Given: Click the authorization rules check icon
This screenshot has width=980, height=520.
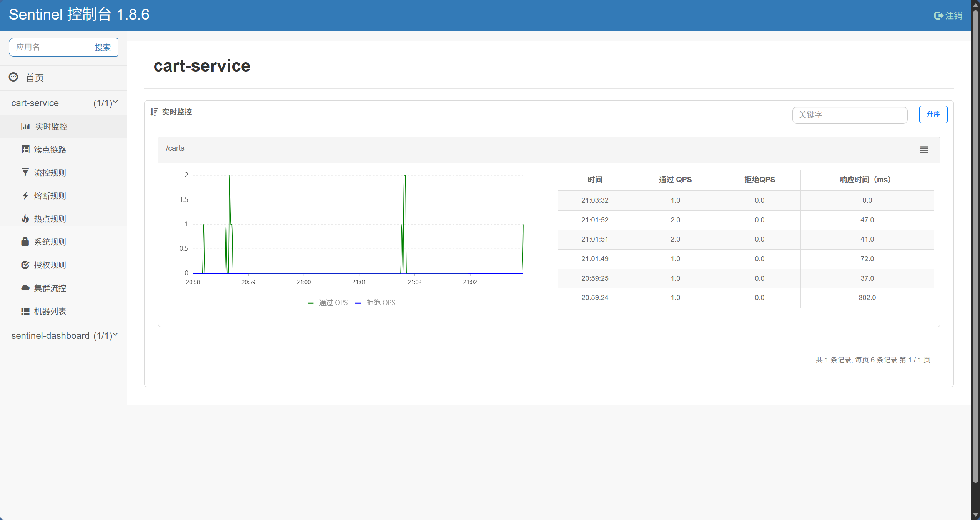Looking at the screenshot, I should (25, 265).
